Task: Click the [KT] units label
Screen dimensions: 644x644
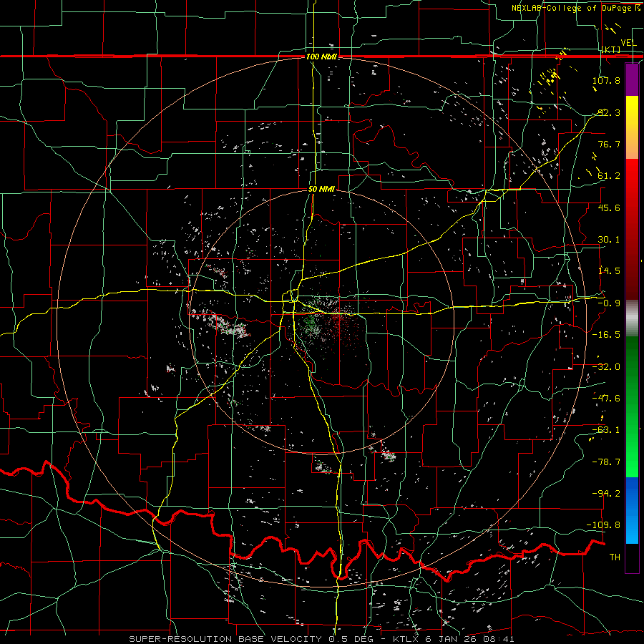Action: [x=611, y=49]
